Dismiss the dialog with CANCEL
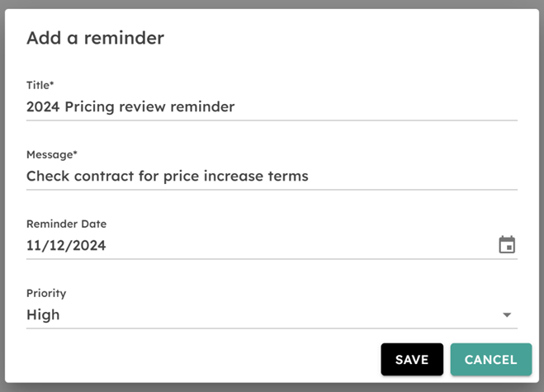This screenshot has width=544, height=392. point(491,359)
